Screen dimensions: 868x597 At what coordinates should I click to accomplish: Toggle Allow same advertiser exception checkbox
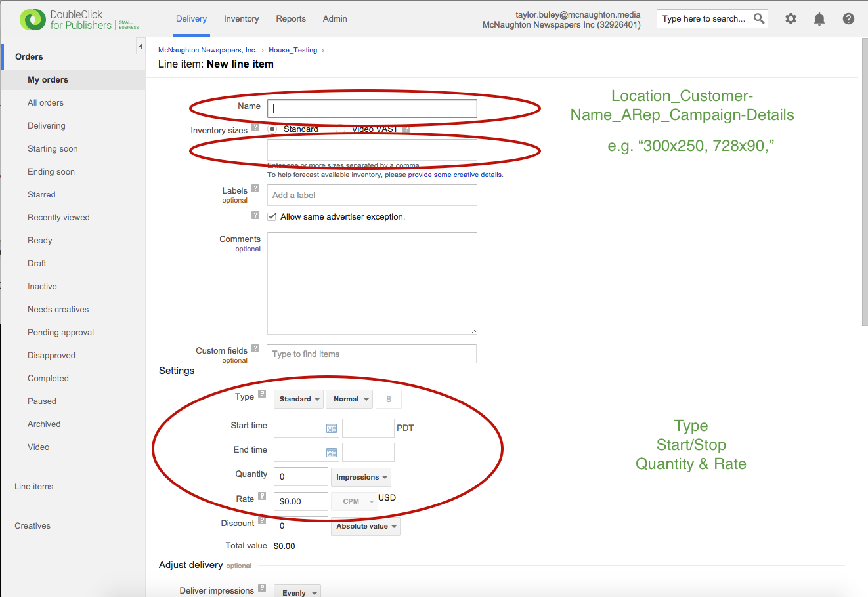click(x=272, y=216)
